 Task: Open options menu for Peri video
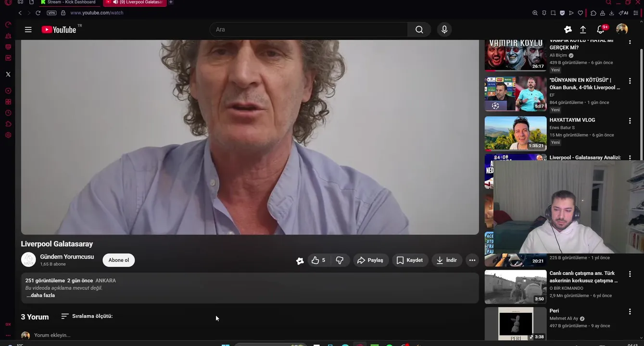[630, 311]
